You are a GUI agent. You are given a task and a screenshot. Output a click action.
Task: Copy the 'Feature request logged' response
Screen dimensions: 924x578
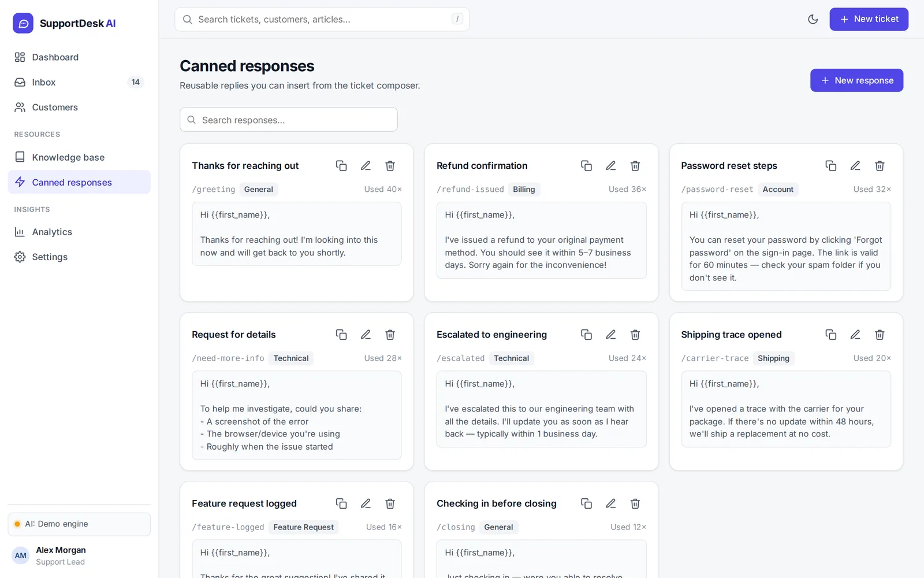coord(341,503)
